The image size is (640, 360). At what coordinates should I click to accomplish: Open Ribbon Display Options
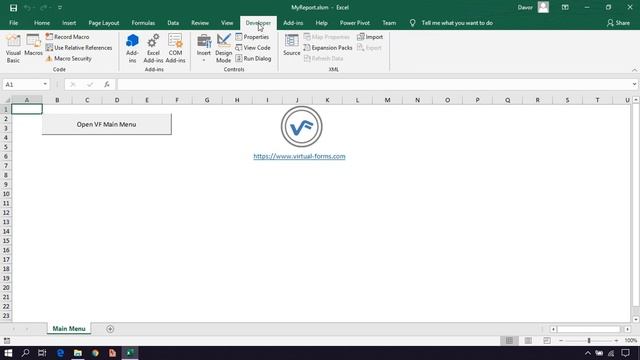pyautogui.click(x=565, y=7)
